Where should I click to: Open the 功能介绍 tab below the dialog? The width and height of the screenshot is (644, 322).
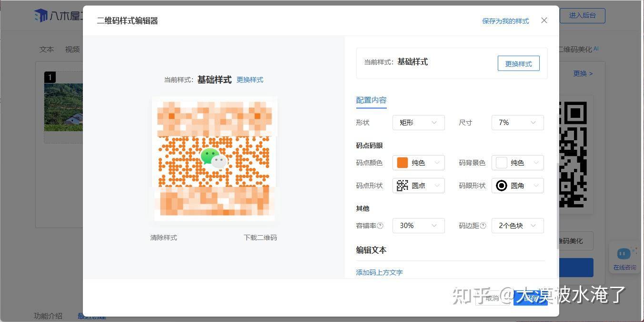(48, 316)
